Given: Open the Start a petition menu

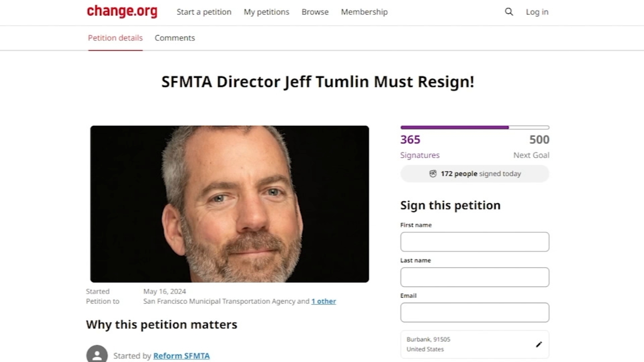Looking at the screenshot, I should point(204,12).
